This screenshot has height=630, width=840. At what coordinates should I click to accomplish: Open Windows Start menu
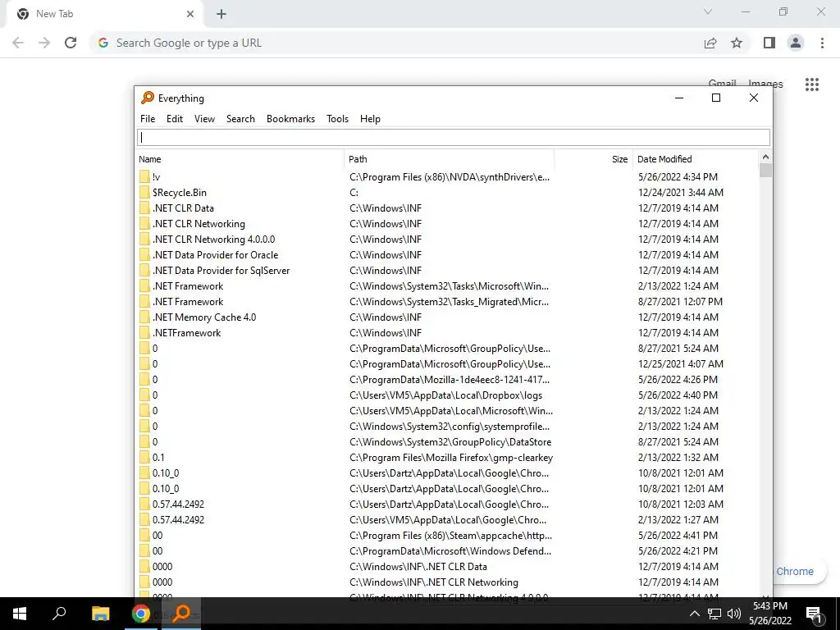[x=20, y=614]
